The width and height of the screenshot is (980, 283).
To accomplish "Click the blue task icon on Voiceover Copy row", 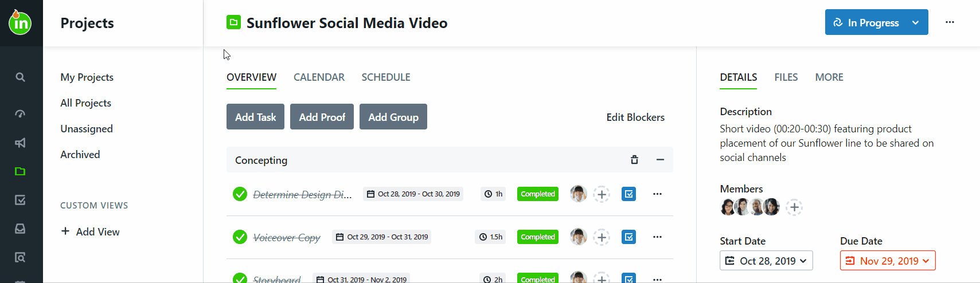I will click(629, 237).
